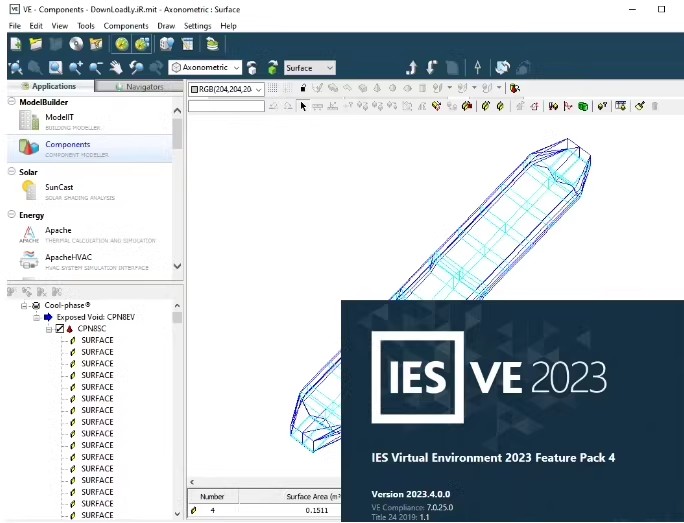The image size is (684, 523).
Task: Click the empty text field beside the pointer tool
Action: tap(226, 106)
